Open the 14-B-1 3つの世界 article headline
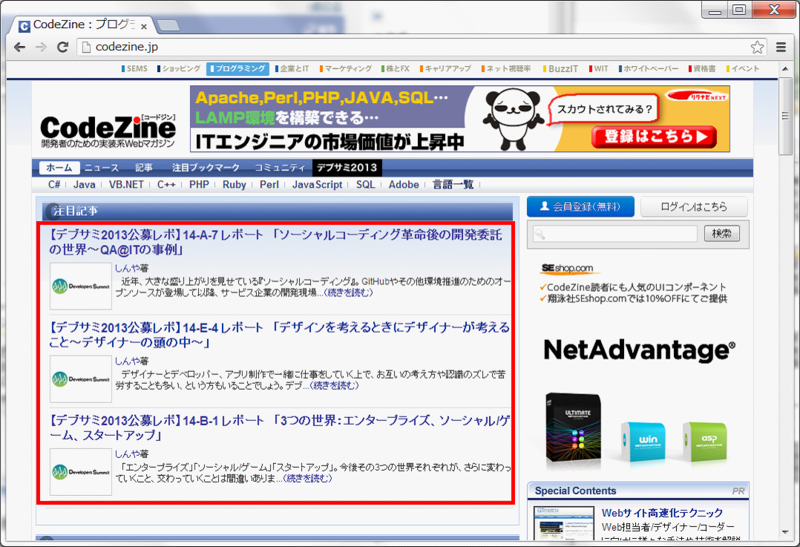The width and height of the screenshot is (800, 547). click(279, 428)
